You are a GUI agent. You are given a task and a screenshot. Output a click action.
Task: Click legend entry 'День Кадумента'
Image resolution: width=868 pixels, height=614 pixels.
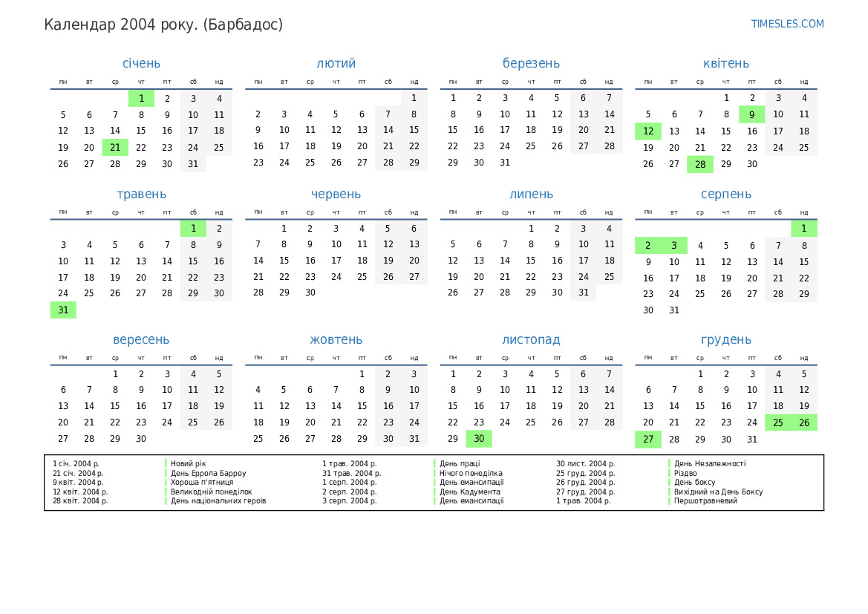(x=469, y=491)
